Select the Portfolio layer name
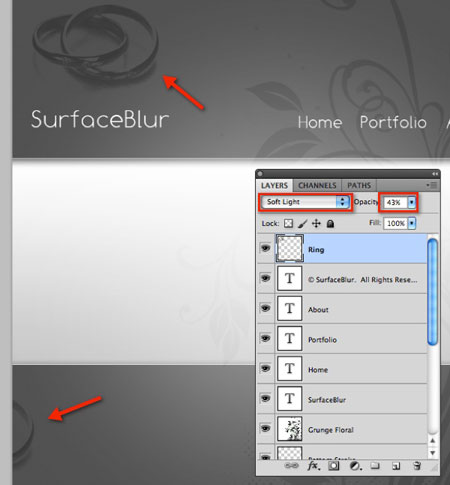Image resolution: width=450 pixels, height=485 pixels. (322, 340)
